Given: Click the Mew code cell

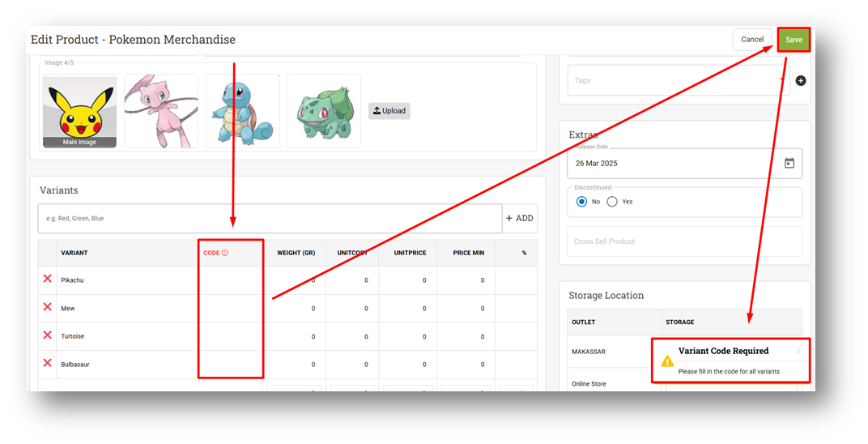Looking at the screenshot, I should click(231, 309).
